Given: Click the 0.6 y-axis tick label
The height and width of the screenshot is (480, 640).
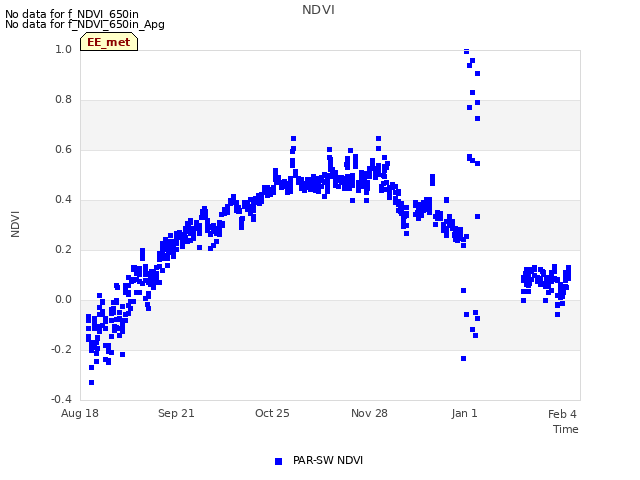Looking at the screenshot, I should (x=63, y=150).
